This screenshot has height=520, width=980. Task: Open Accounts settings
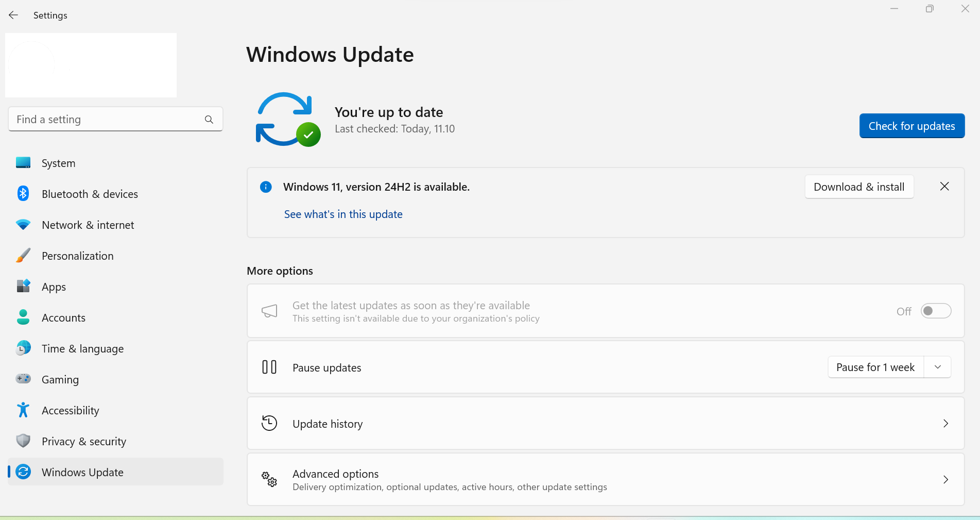(63, 317)
